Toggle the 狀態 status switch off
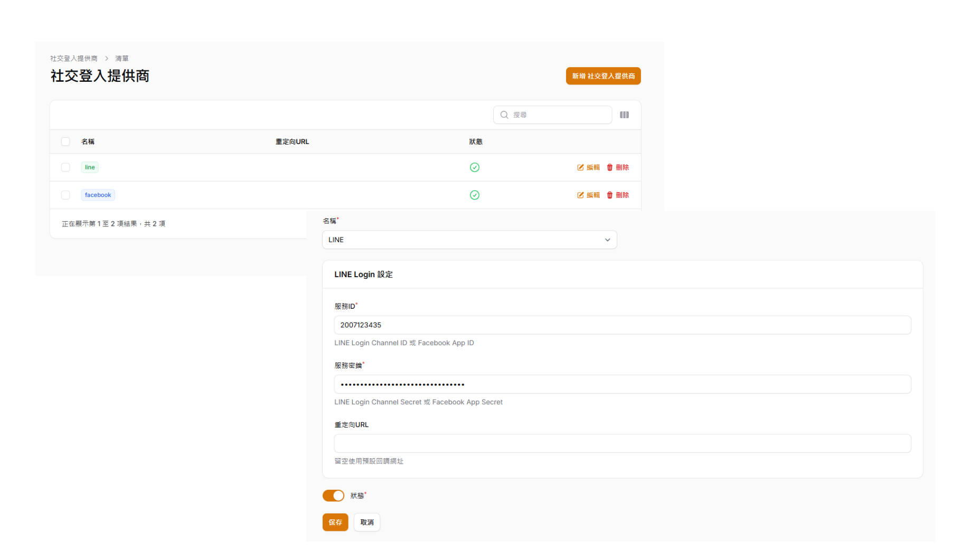Image resolution: width=980 pixels, height=551 pixels. tap(333, 496)
